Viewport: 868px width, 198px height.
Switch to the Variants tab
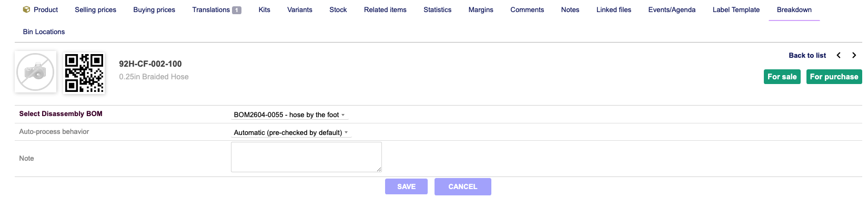pos(299,9)
